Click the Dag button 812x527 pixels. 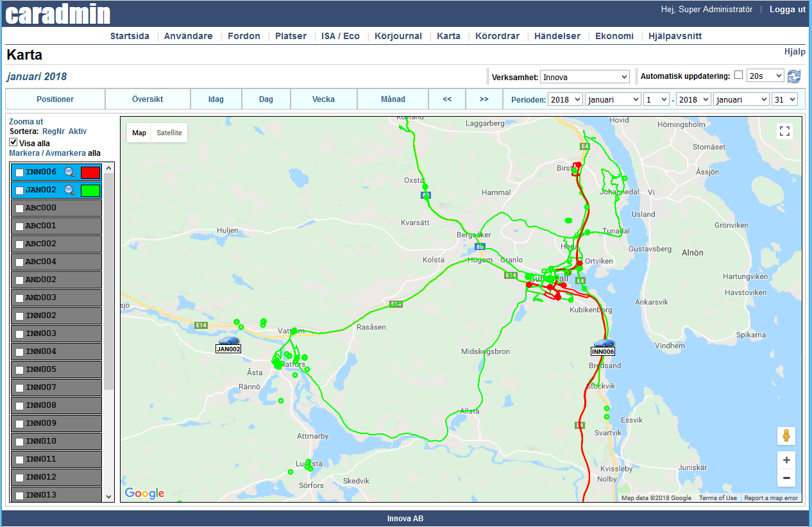pyautogui.click(x=266, y=99)
